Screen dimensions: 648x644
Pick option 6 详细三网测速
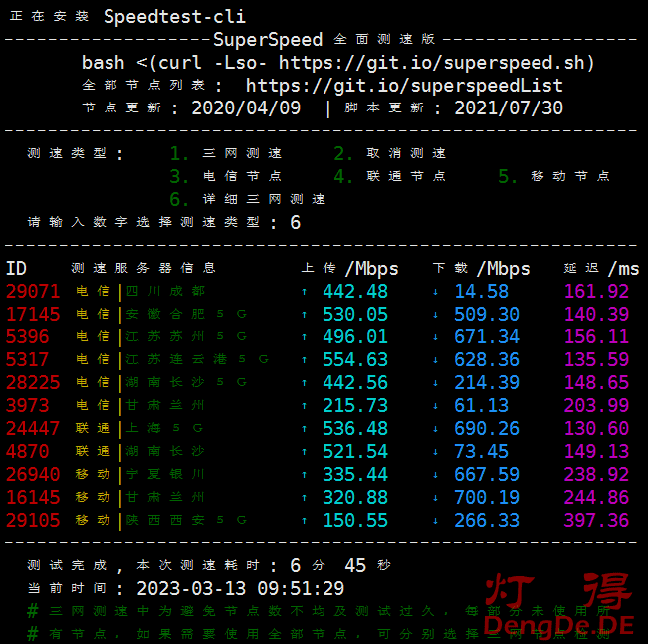tap(248, 199)
